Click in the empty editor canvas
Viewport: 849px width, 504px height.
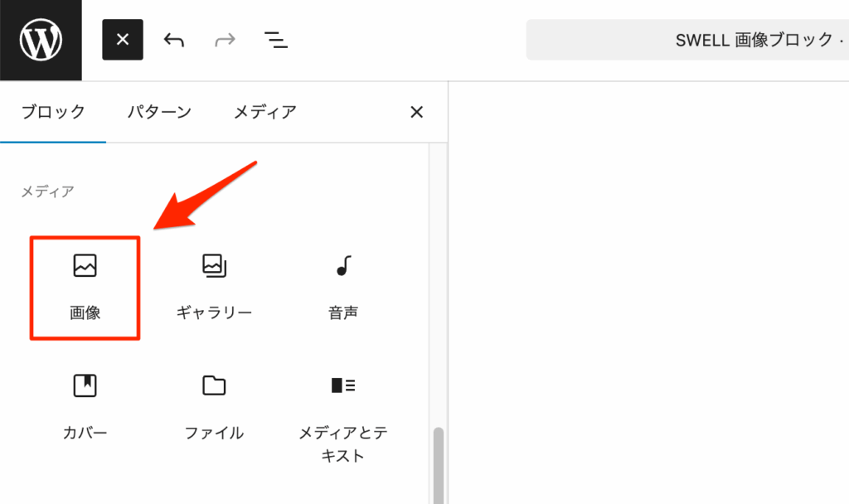647,290
